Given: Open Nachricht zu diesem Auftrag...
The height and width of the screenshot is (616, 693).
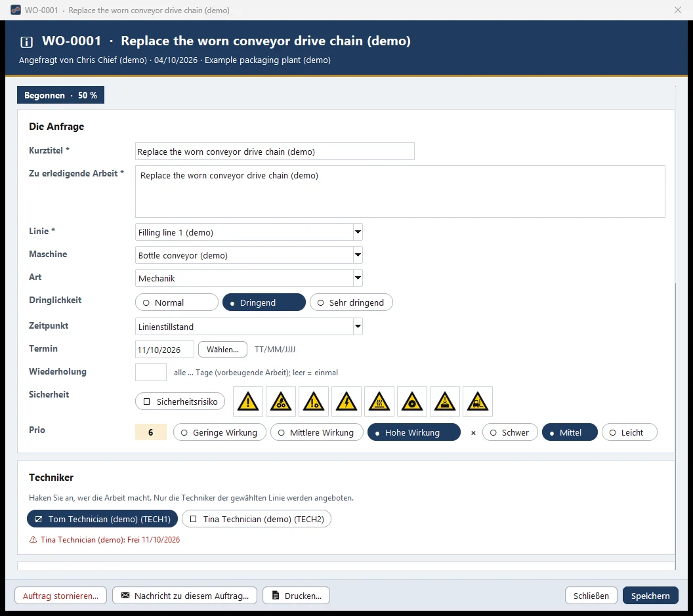Looking at the screenshot, I should (185, 596).
